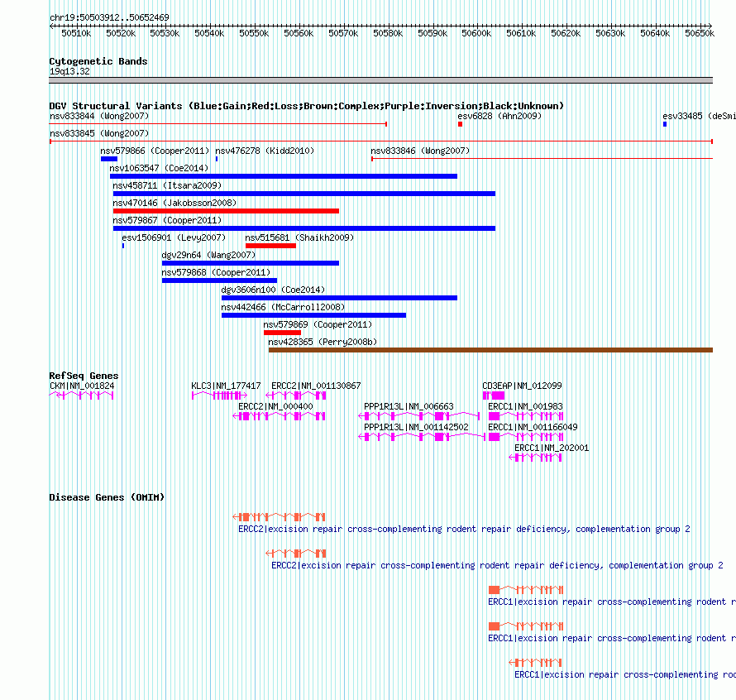Open the nsv579868 (Cooper2011) label
The image size is (736, 700).
pos(216,272)
